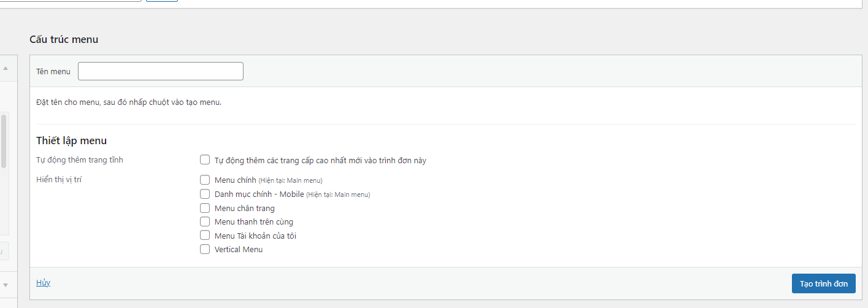Select the Menu chân trang checkbox
This screenshot has width=868, height=308.
[x=205, y=208]
